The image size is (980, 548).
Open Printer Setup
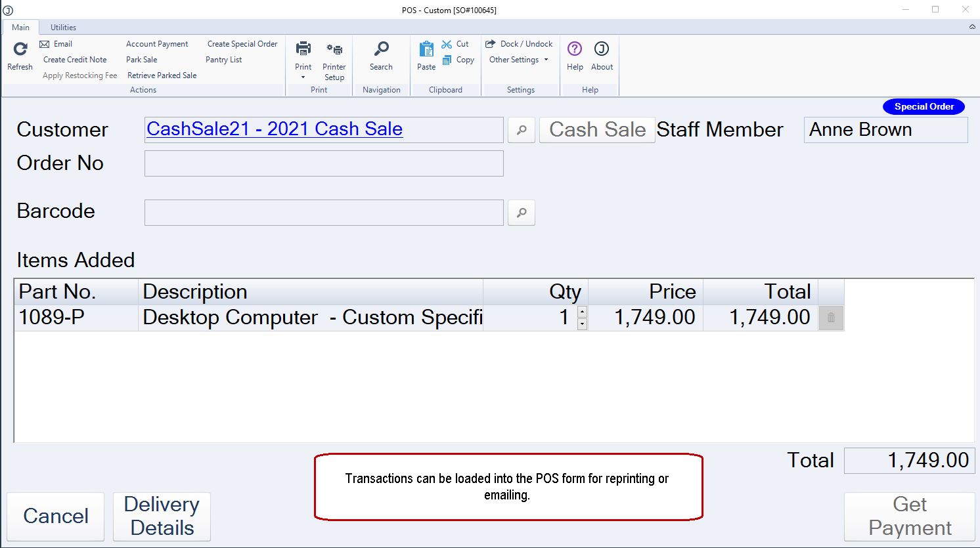tap(334, 60)
